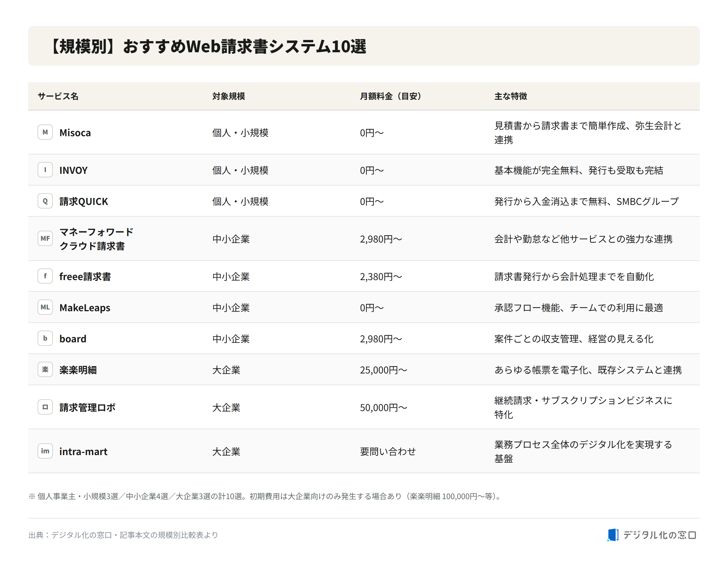Click the '対象規模' column header
The height and width of the screenshot is (569, 728).
pos(229,96)
